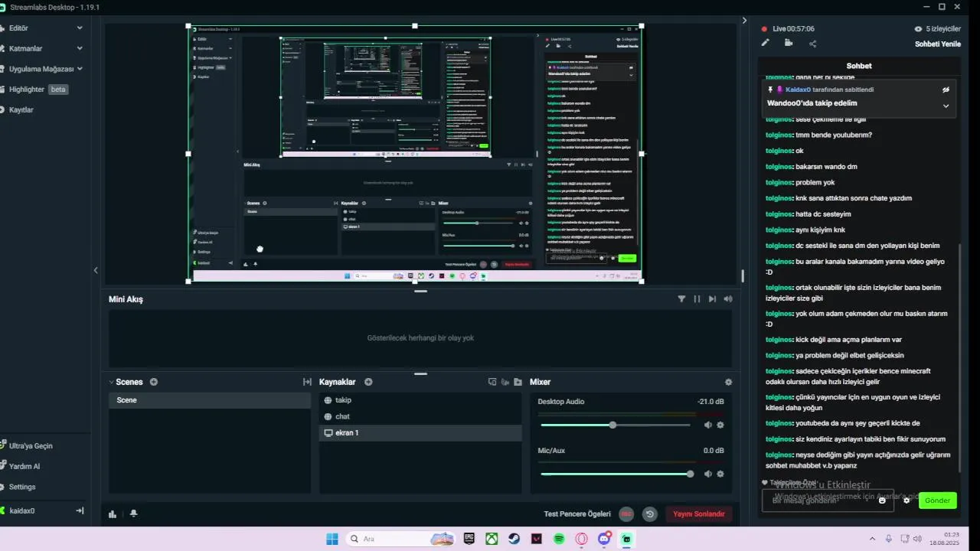The width and height of the screenshot is (980, 551).
Task: Select the Sohbet chat tab
Action: pos(859,66)
